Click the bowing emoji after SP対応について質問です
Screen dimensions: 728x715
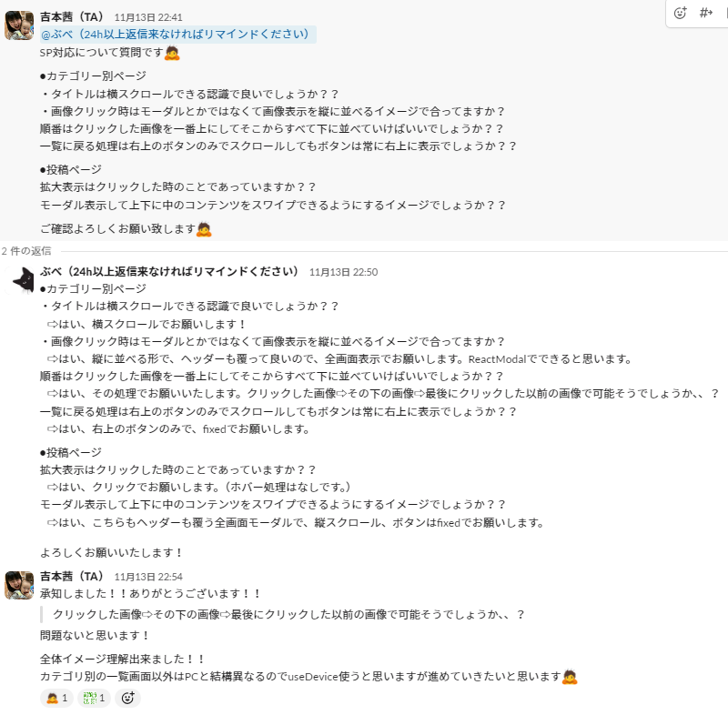[x=172, y=53]
